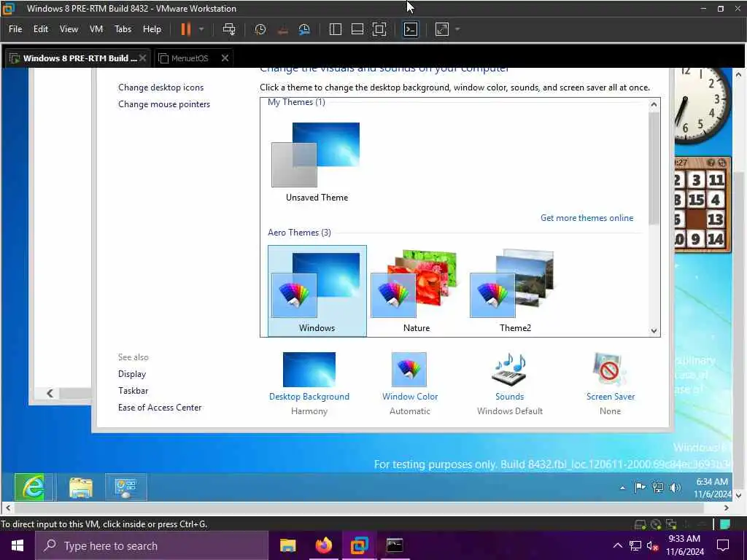The image size is (747, 560).
Task: Close the MenuetOS tab
Action: [225, 58]
